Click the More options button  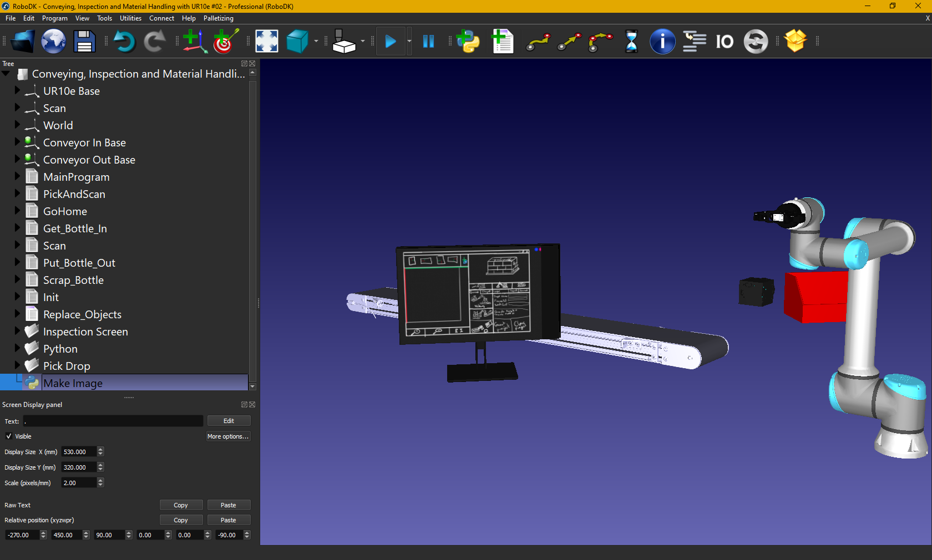click(x=228, y=436)
